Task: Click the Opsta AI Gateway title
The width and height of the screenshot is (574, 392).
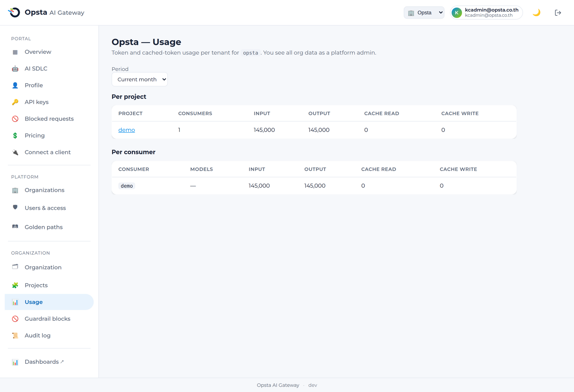Action: click(x=55, y=13)
